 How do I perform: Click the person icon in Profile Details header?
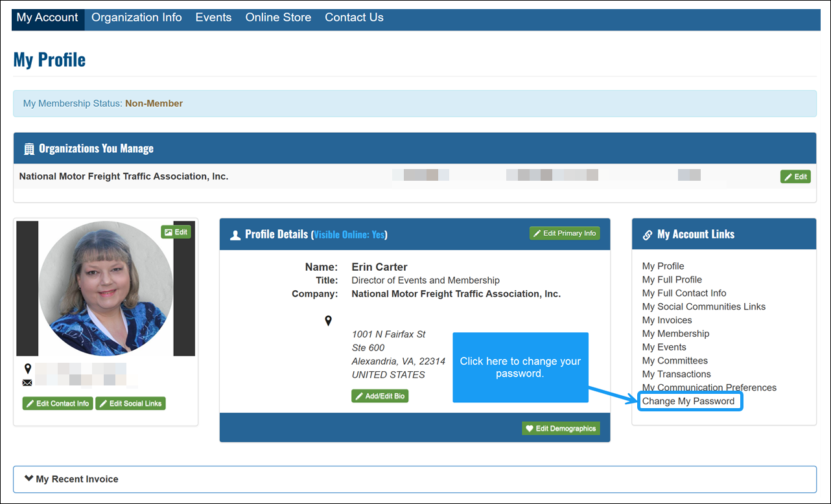click(235, 235)
